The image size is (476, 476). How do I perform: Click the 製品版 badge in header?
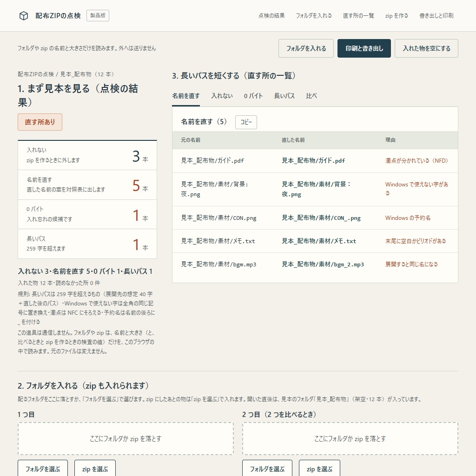click(98, 15)
